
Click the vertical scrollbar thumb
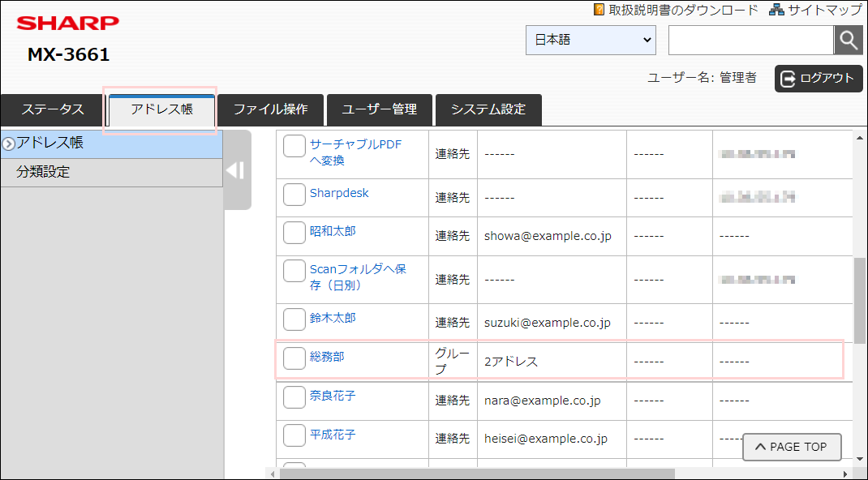(x=859, y=300)
